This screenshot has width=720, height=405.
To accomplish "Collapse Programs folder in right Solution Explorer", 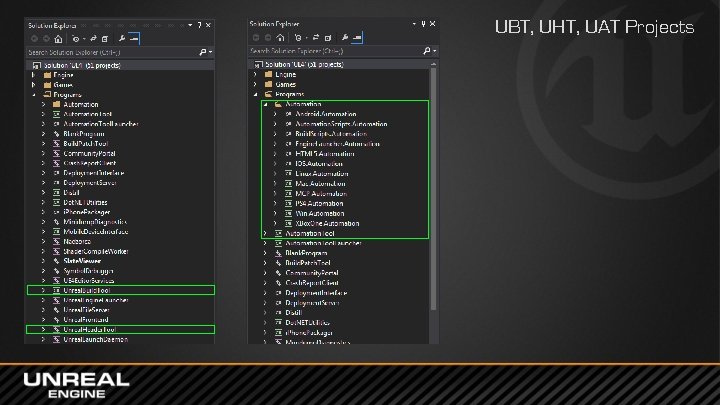I will (256, 94).
